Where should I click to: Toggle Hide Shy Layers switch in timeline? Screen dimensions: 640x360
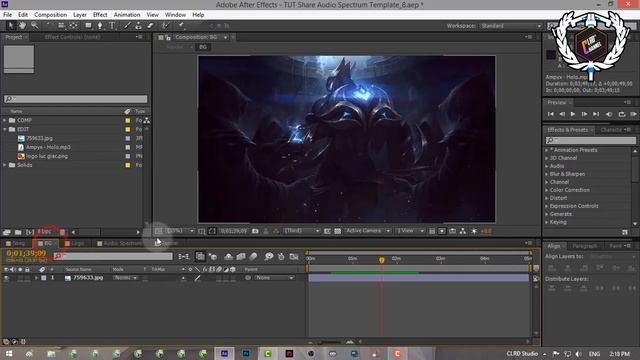pos(228,256)
